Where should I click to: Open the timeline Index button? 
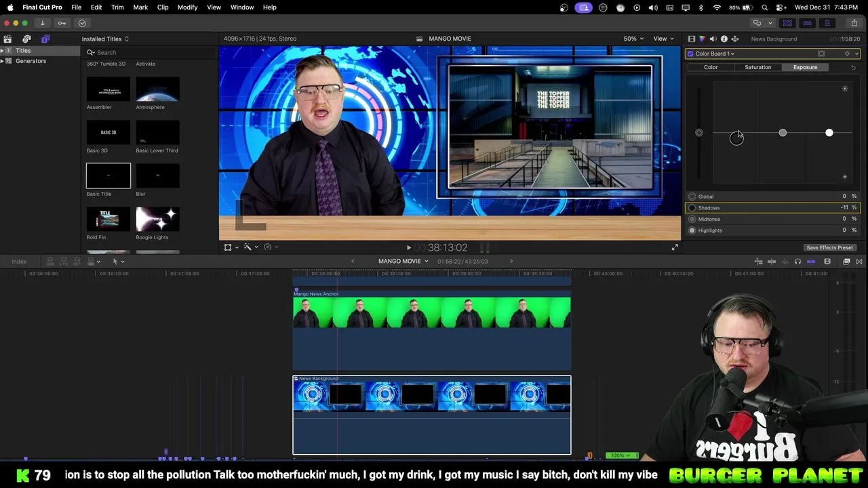[19, 261]
